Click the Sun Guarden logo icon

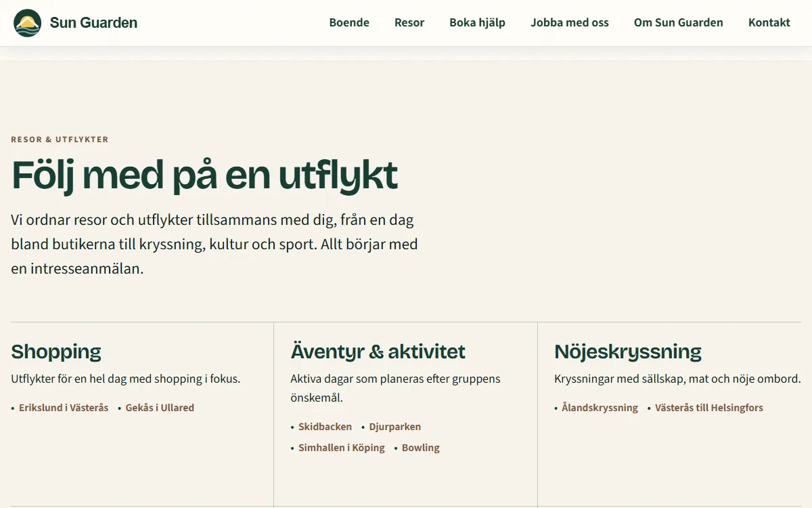tap(27, 23)
